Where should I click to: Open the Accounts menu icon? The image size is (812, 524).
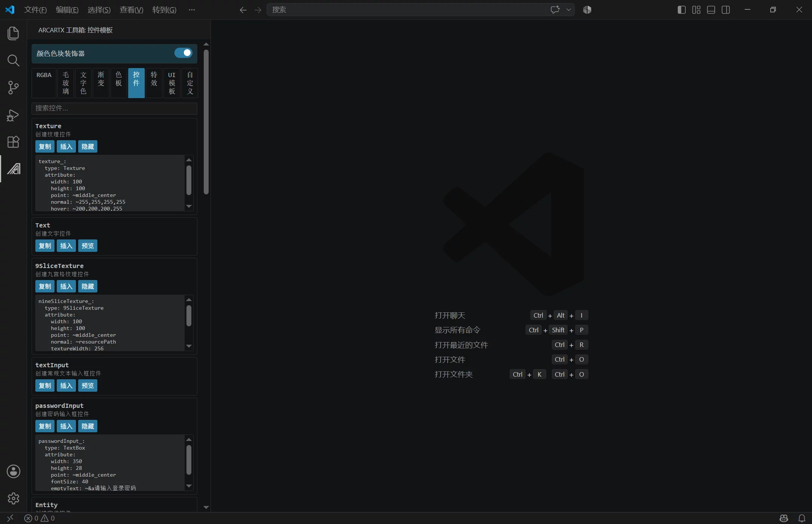pyautogui.click(x=13, y=471)
